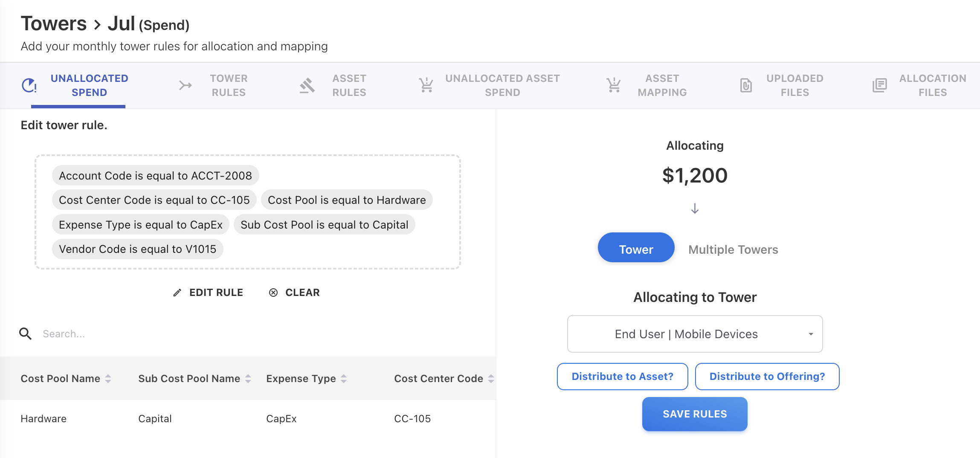Switch to Multiple Towers allocation mode

point(733,249)
